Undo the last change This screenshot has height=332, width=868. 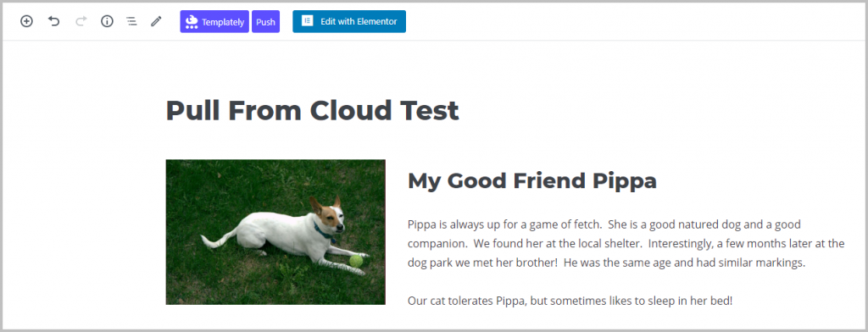tap(53, 21)
